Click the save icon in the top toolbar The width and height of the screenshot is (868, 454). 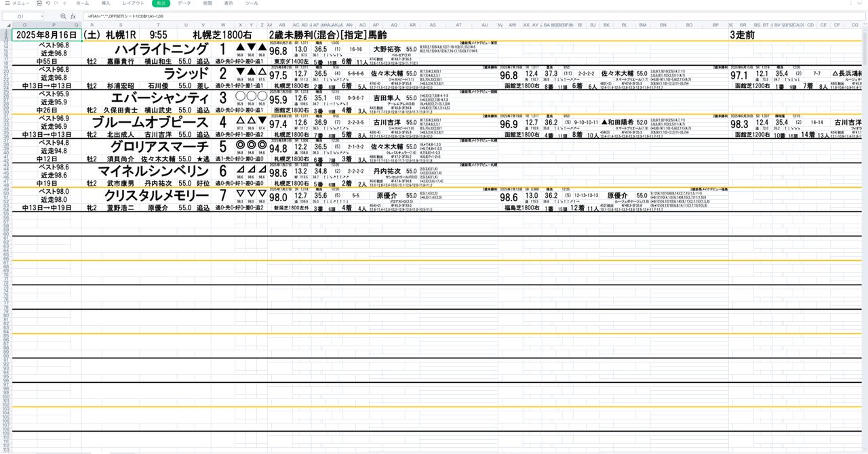[x=39, y=3]
